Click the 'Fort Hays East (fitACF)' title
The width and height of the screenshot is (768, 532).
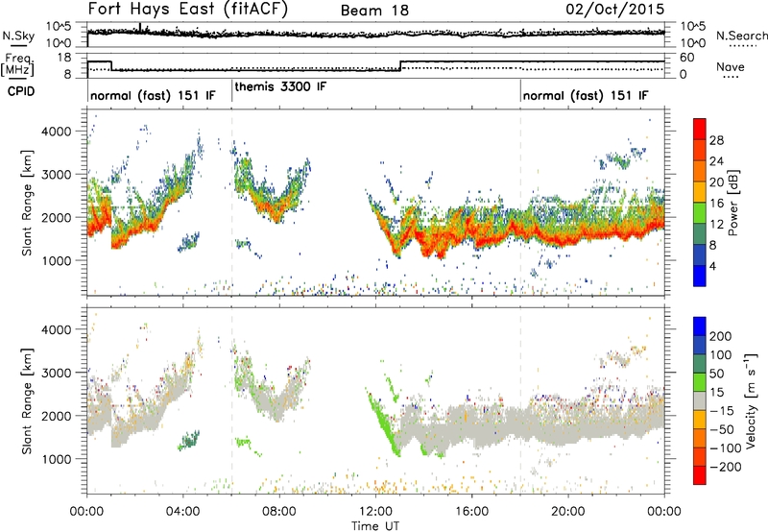pos(188,10)
